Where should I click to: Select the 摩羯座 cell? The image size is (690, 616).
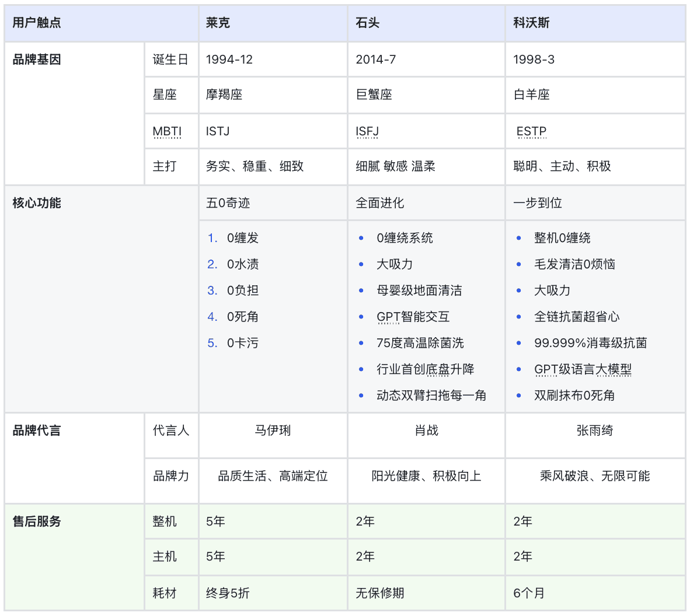pyautogui.click(x=273, y=95)
